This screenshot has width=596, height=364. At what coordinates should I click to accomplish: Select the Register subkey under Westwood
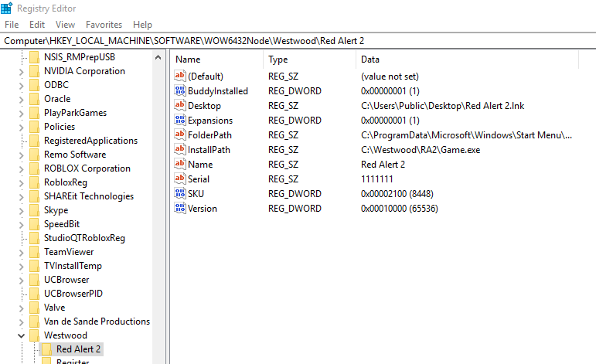(73, 361)
